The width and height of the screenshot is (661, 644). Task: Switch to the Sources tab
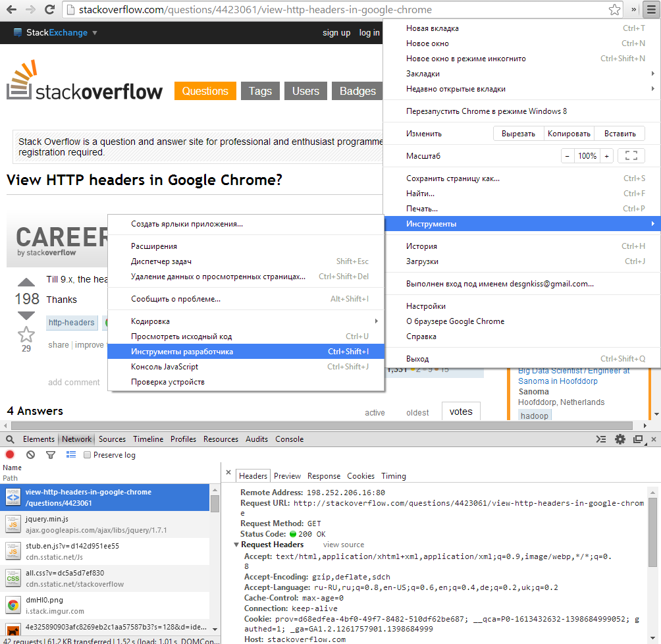pos(112,439)
